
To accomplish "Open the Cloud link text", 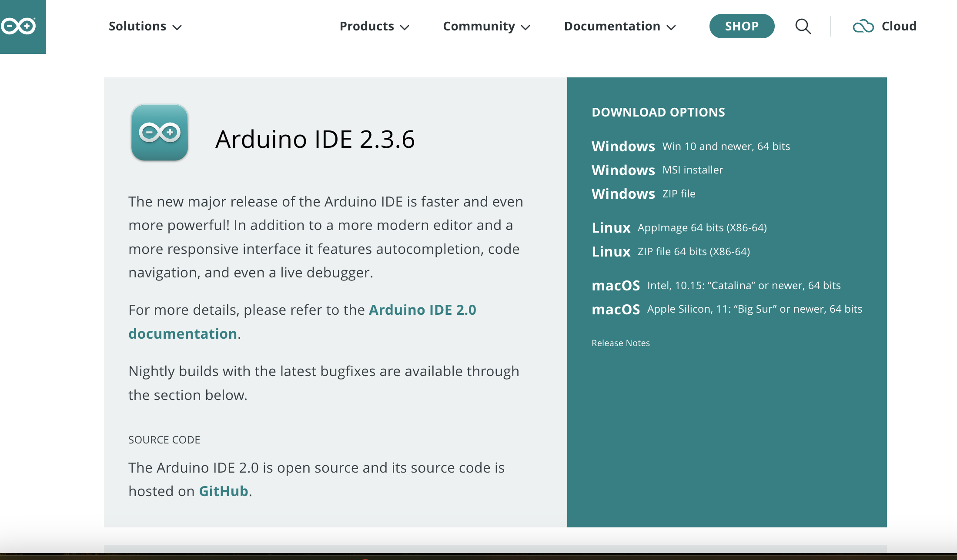I will [x=899, y=26].
